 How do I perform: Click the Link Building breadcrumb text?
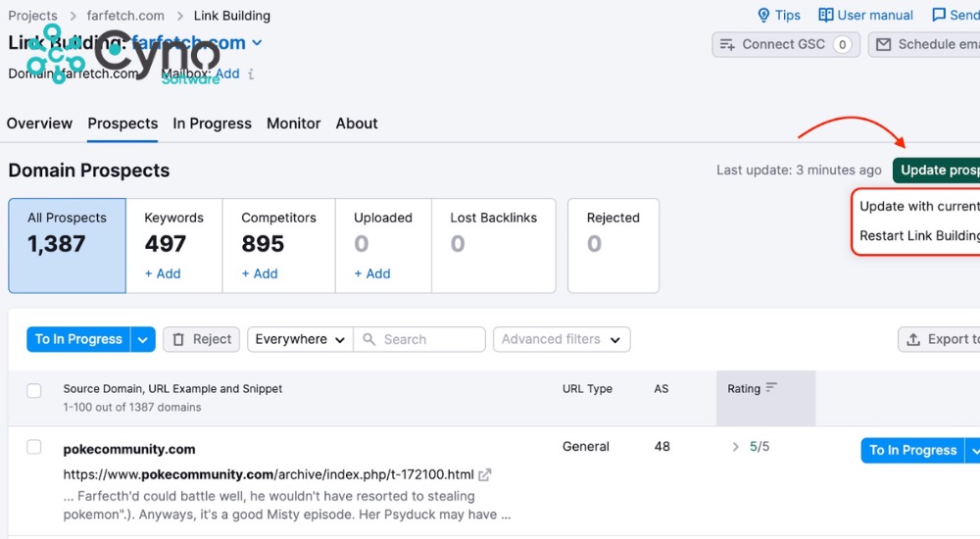coord(232,16)
